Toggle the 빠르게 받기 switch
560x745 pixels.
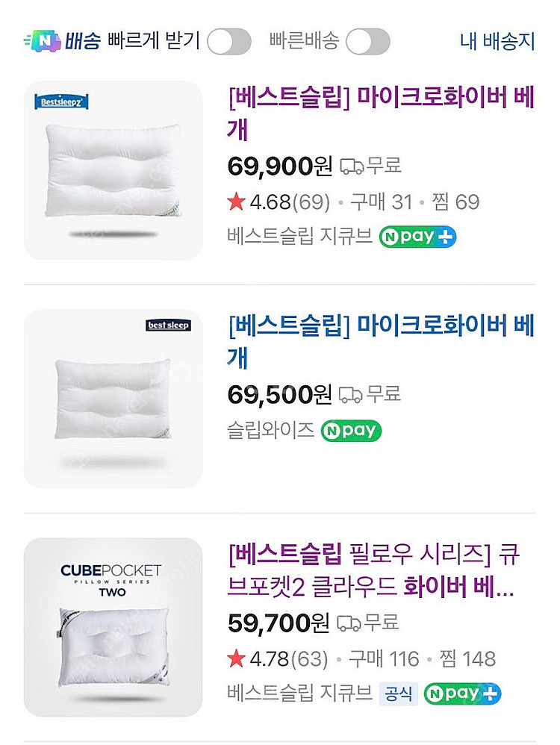229,42
